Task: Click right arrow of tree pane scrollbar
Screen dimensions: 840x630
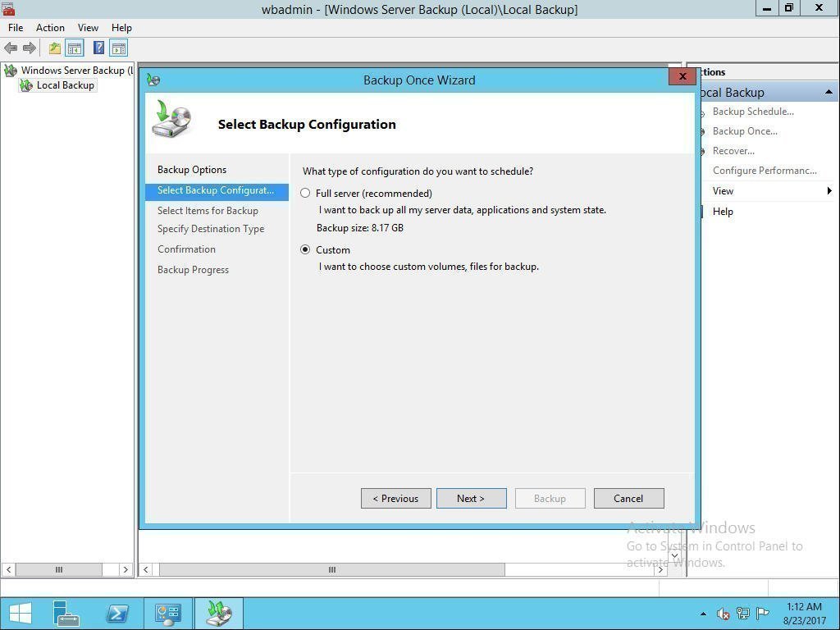Action: 126,569
